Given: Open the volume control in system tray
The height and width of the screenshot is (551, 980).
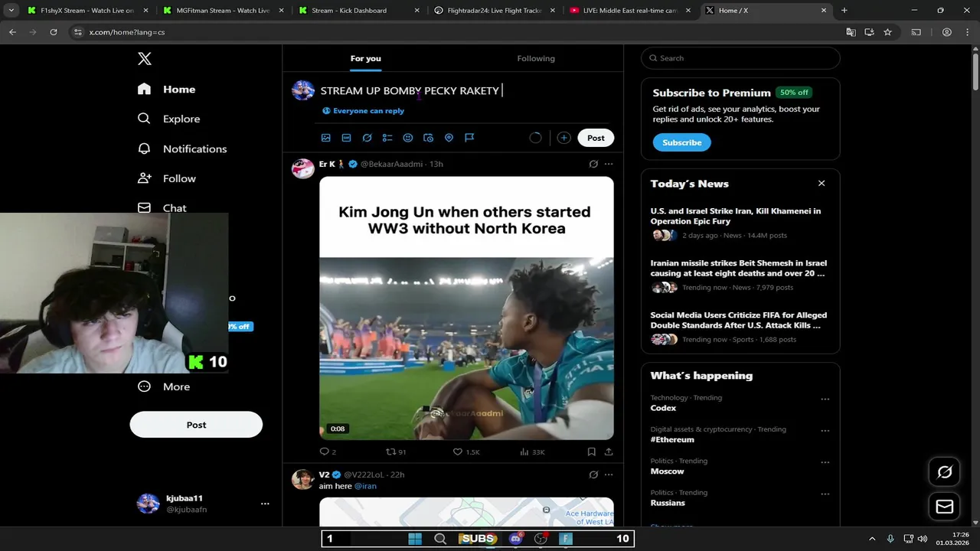Looking at the screenshot, I should (922, 539).
